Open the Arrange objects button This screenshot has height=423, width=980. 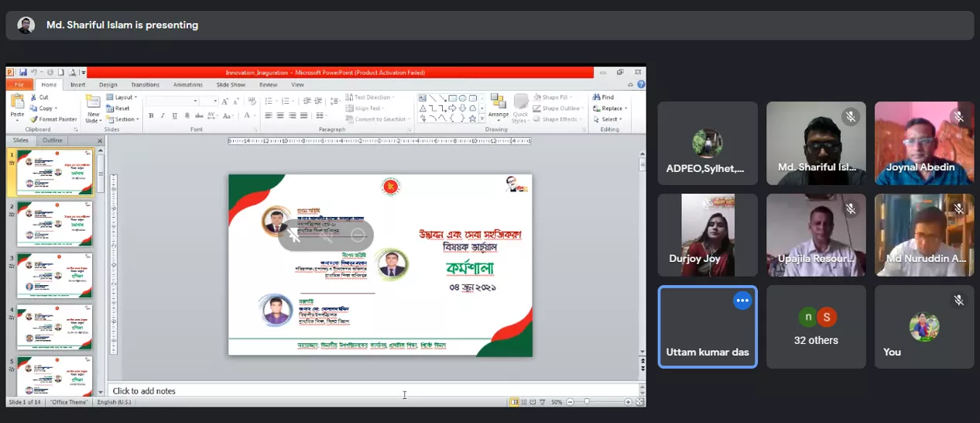pyautogui.click(x=499, y=108)
